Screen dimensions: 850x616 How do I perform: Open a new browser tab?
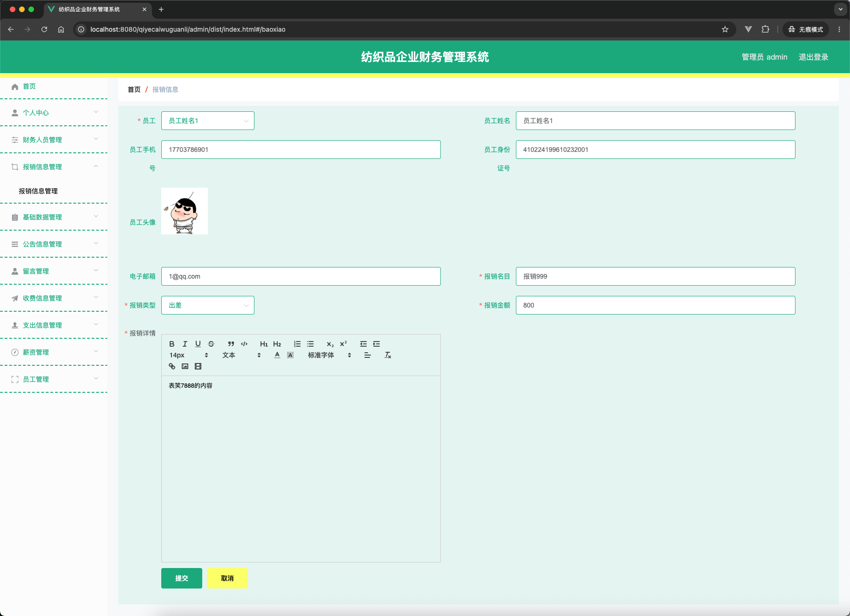coord(161,9)
